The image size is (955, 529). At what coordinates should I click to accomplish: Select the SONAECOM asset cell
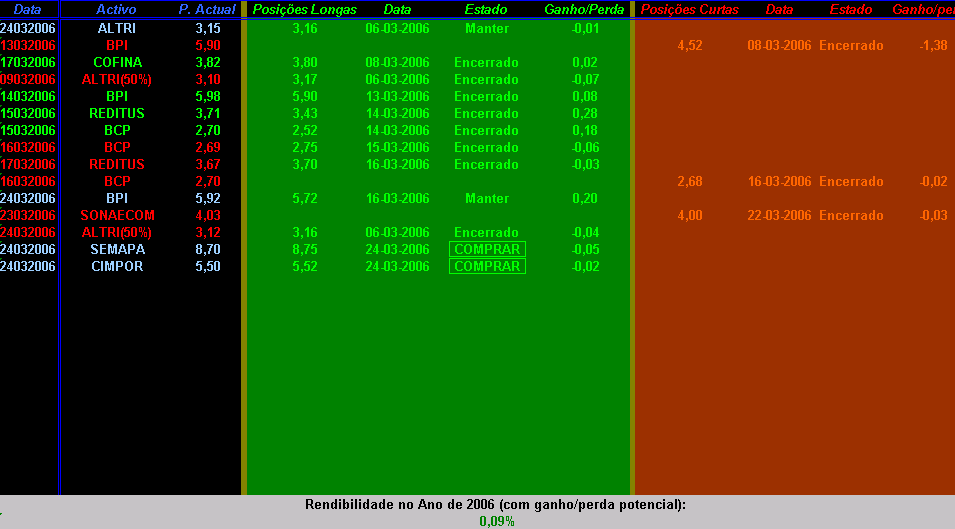coord(118,215)
